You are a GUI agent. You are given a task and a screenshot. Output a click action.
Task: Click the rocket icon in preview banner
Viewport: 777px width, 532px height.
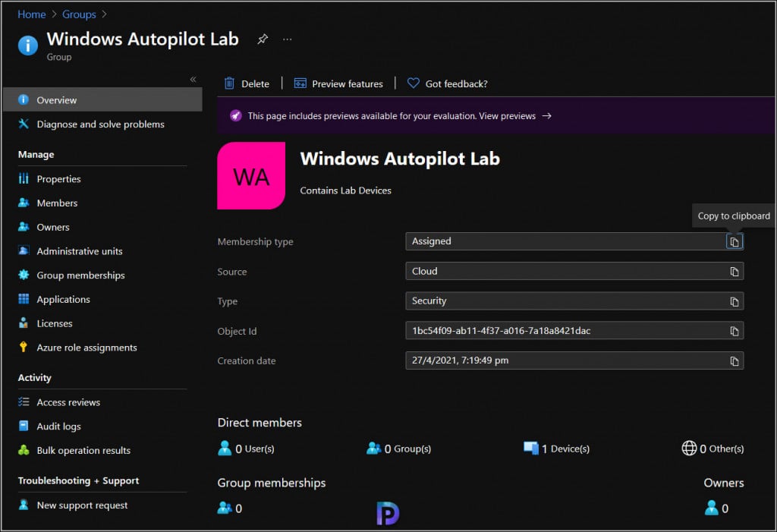point(235,116)
